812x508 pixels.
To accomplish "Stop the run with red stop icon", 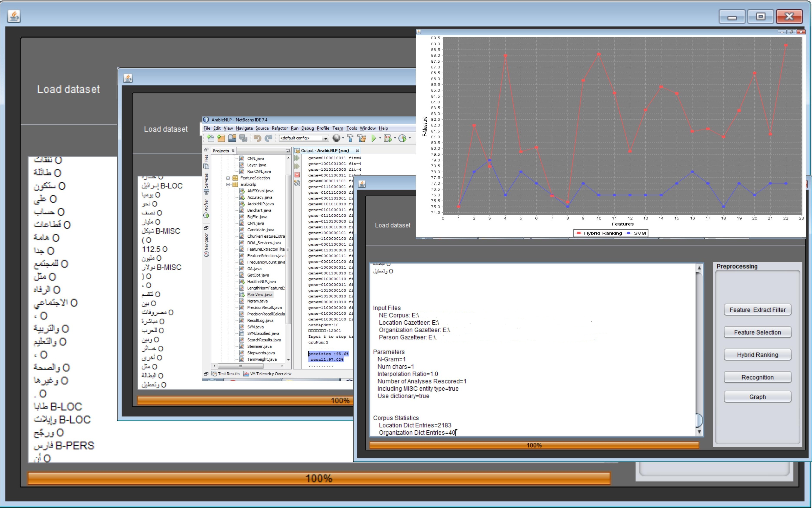I will pyautogui.click(x=297, y=175).
